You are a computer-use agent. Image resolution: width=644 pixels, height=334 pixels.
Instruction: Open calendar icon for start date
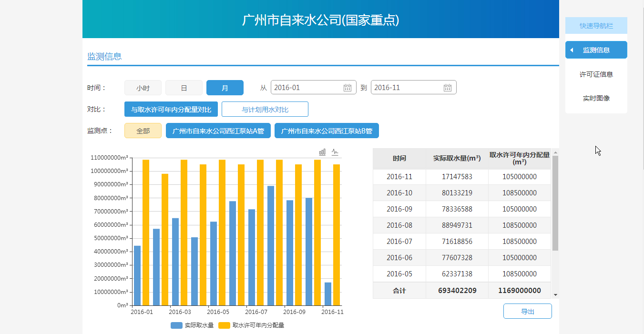pos(348,88)
